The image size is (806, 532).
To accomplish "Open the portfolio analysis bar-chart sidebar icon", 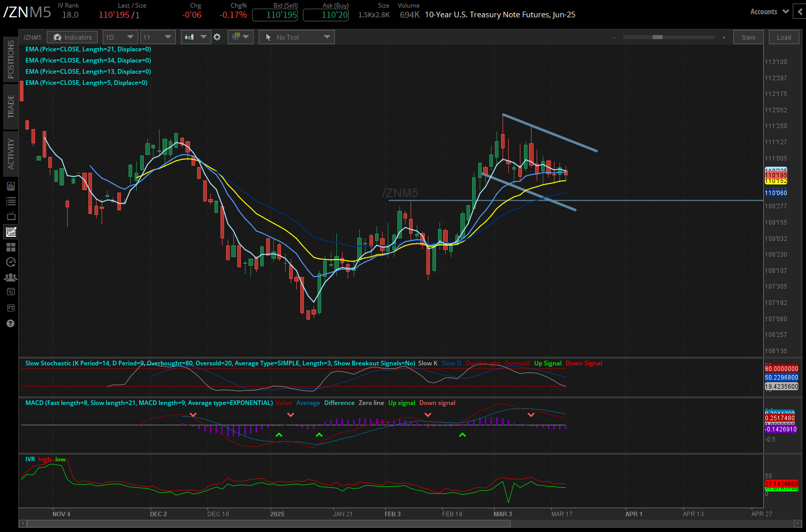I will (11, 186).
